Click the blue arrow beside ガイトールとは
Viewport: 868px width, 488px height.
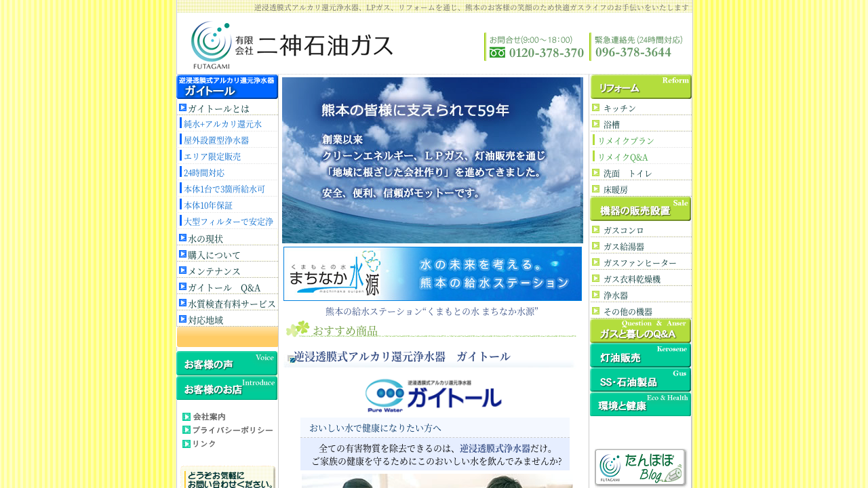click(182, 108)
